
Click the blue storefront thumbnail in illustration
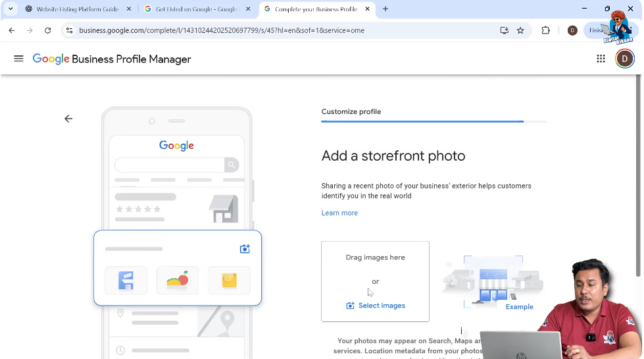[x=126, y=281]
